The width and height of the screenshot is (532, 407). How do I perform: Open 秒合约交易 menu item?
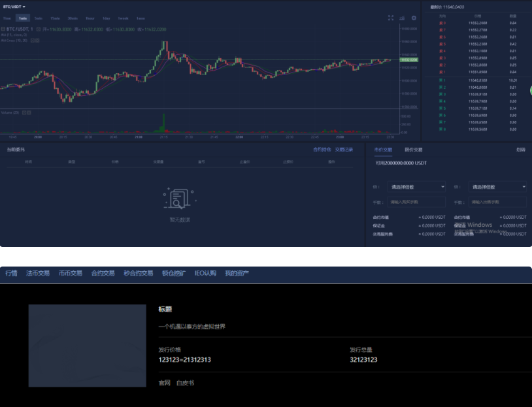pyautogui.click(x=138, y=273)
